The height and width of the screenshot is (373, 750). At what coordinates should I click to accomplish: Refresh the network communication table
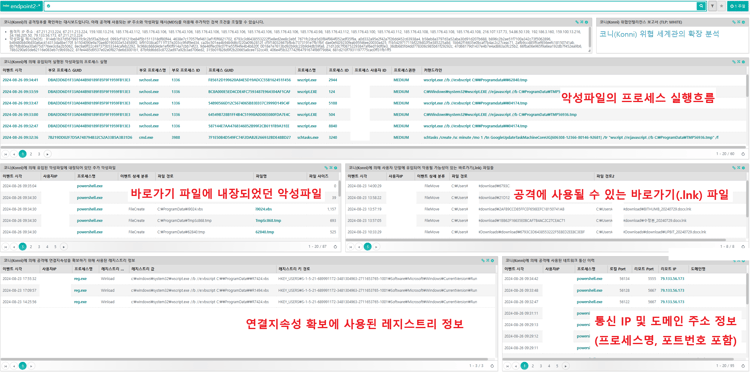pyautogui.click(x=743, y=365)
